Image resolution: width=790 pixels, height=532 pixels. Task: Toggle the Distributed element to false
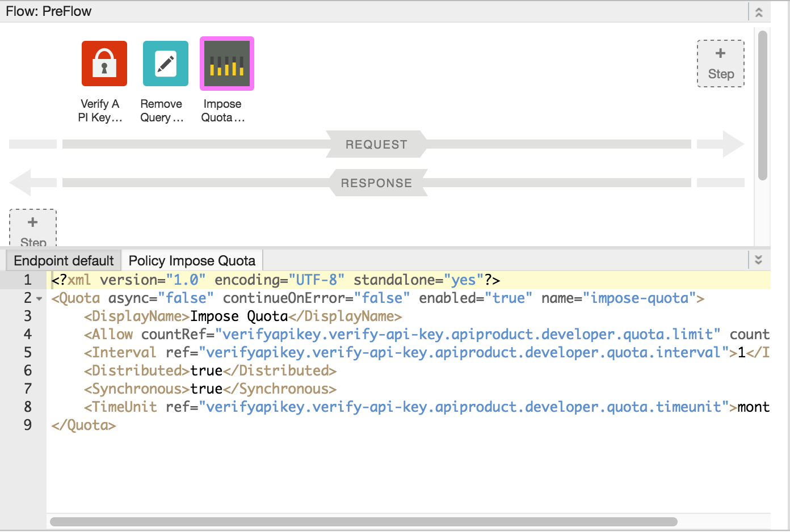207,370
